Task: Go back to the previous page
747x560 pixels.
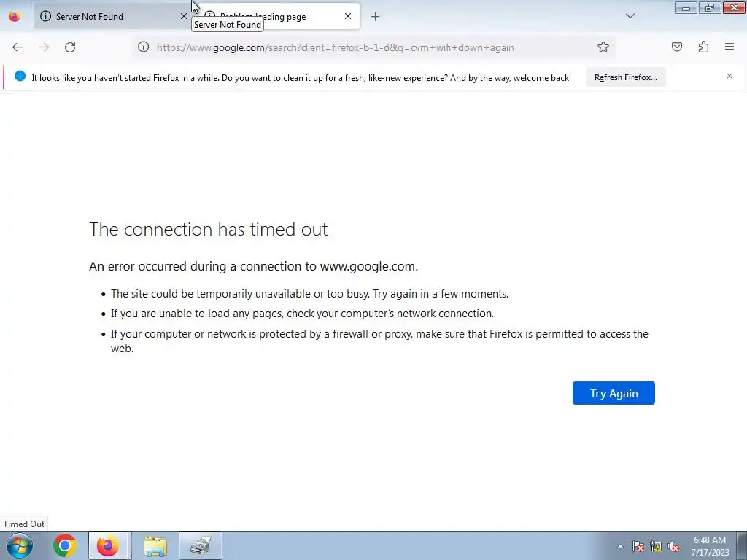Action: (x=18, y=47)
